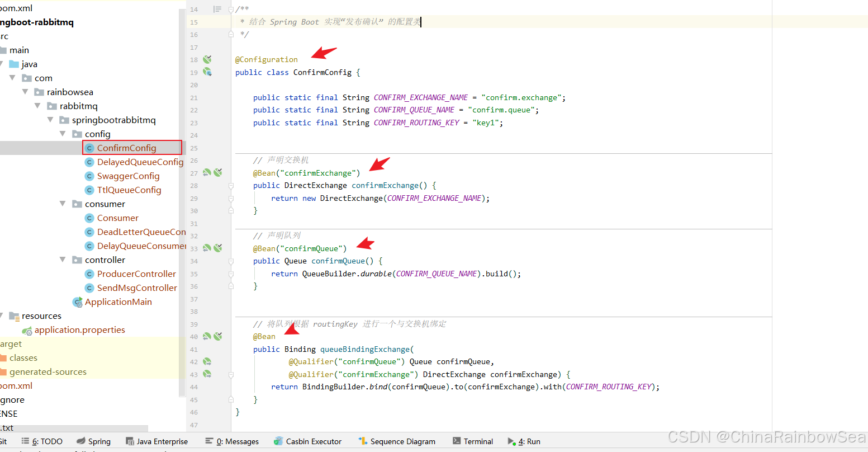Click the ApplicationMain run class icon
Screen dimensions: 868x452
coord(78,302)
